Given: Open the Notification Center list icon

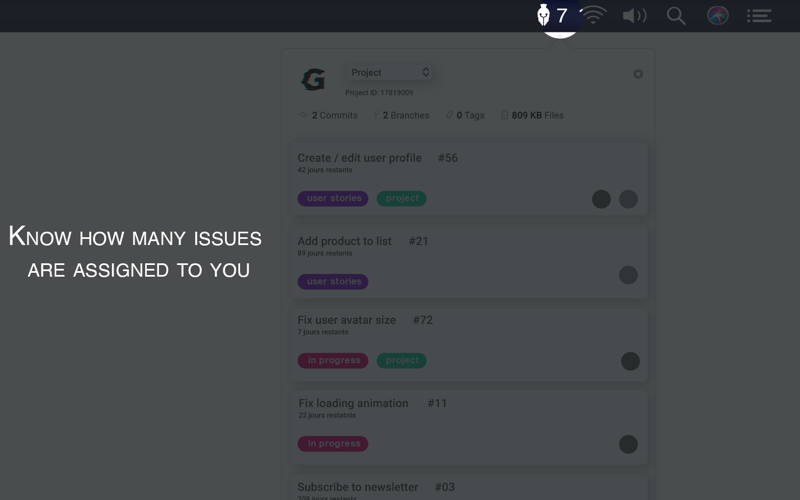Looking at the screenshot, I should (x=759, y=16).
